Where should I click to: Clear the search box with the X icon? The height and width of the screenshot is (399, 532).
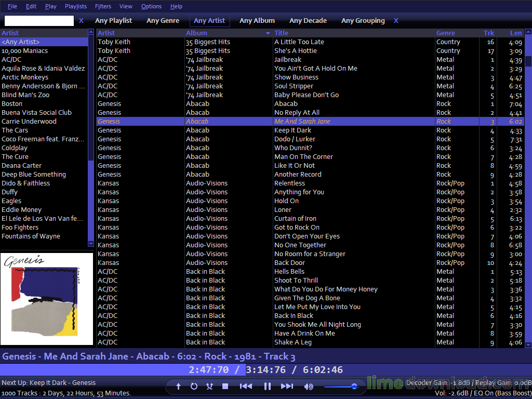coord(81,21)
